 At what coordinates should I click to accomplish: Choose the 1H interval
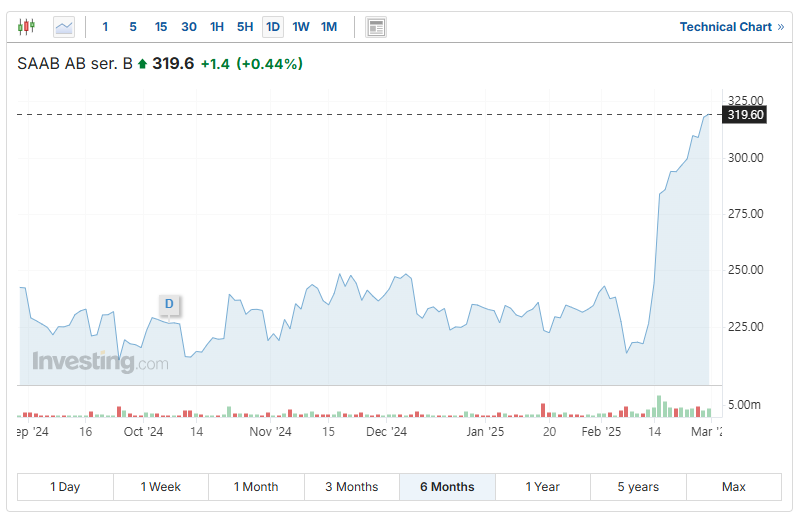[x=217, y=27]
